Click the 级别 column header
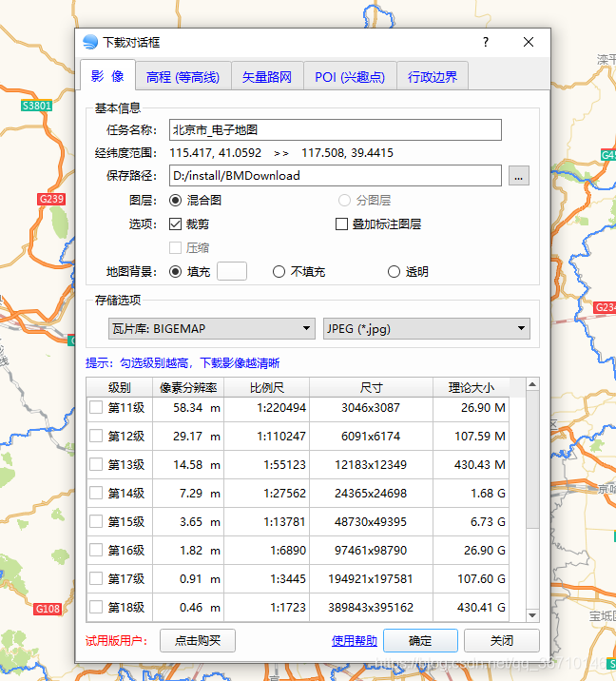616x681 pixels. click(120, 387)
